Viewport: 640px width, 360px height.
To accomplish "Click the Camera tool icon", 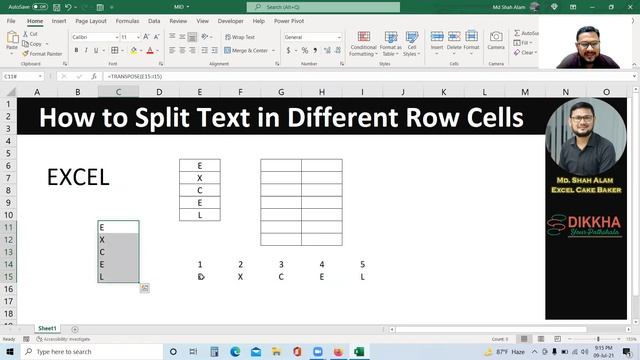I will coord(496,37).
